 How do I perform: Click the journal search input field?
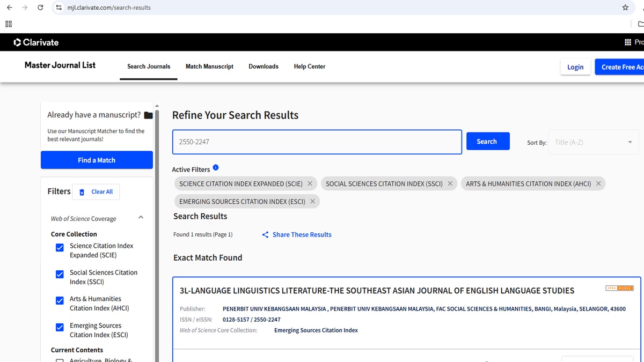click(x=317, y=142)
